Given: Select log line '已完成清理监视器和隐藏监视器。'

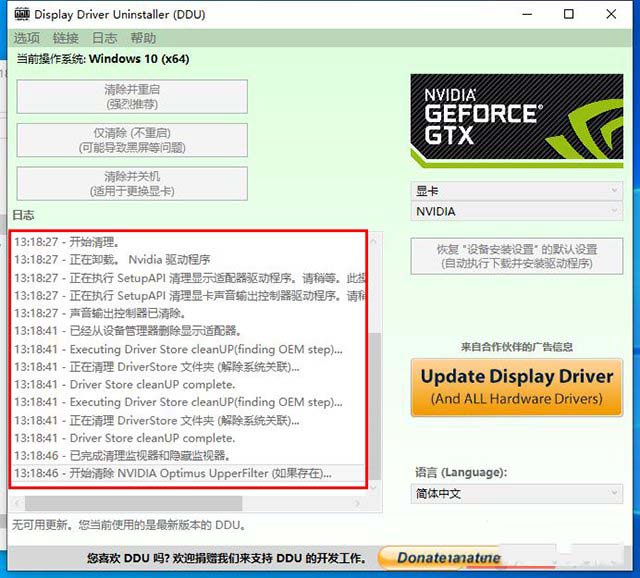Looking at the screenshot, I should click(189, 456).
